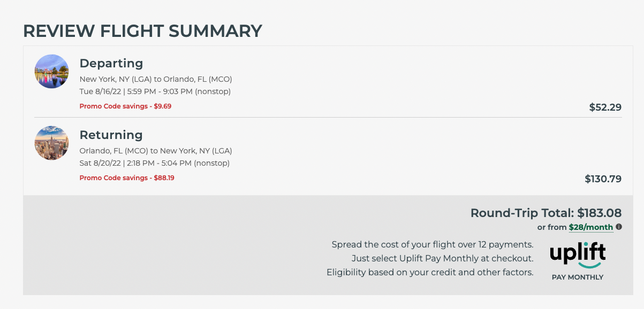Select the returning flight price $130.79
This screenshot has height=309, width=644.
tap(603, 179)
